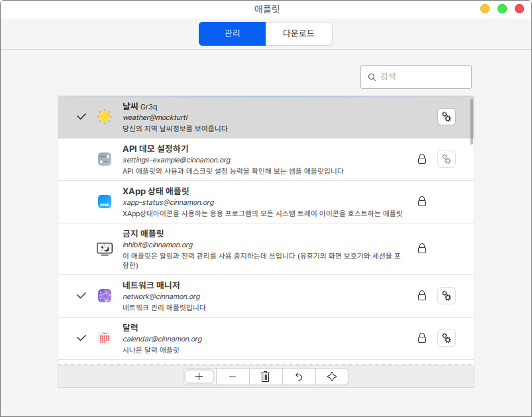Click the checkmark beside 날씨 applet

(81, 117)
